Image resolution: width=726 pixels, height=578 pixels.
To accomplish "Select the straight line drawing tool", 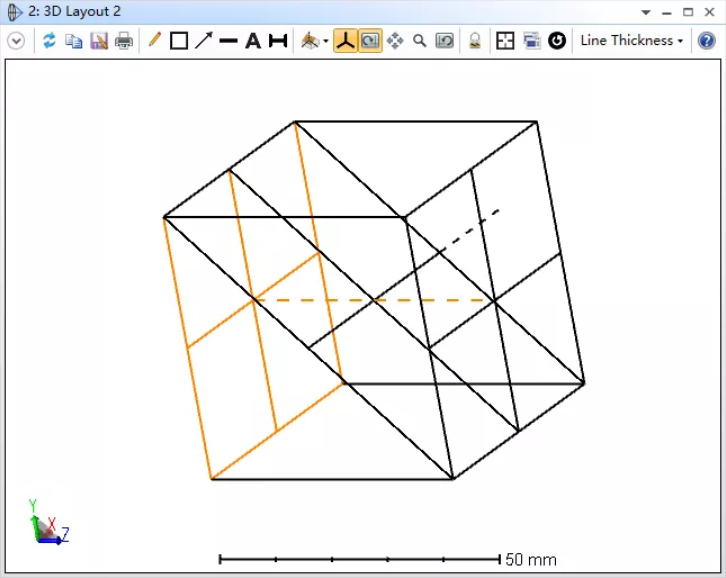I will 228,41.
